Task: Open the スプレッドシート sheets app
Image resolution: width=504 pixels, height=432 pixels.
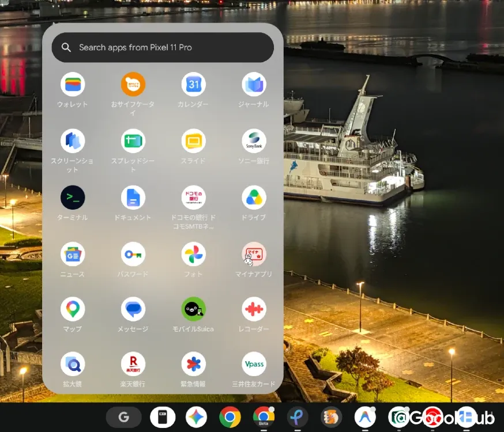Action: tap(133, 141)
